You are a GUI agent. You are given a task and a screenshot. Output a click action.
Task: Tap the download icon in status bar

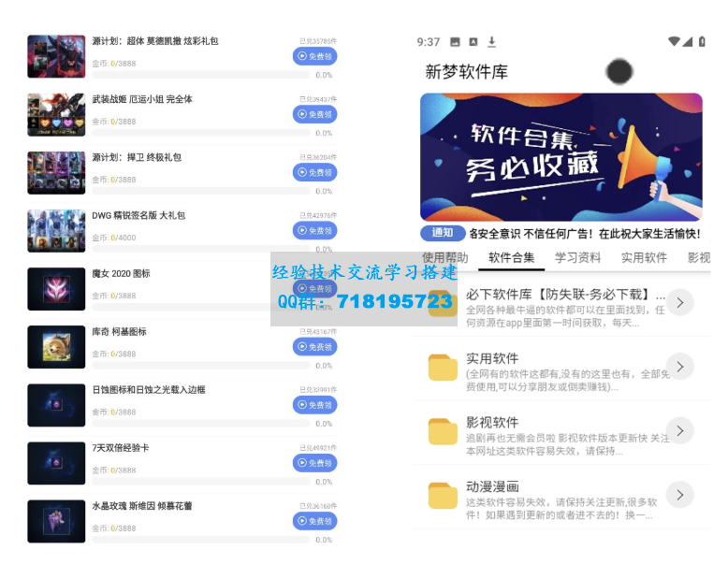(x=492, y=42)
